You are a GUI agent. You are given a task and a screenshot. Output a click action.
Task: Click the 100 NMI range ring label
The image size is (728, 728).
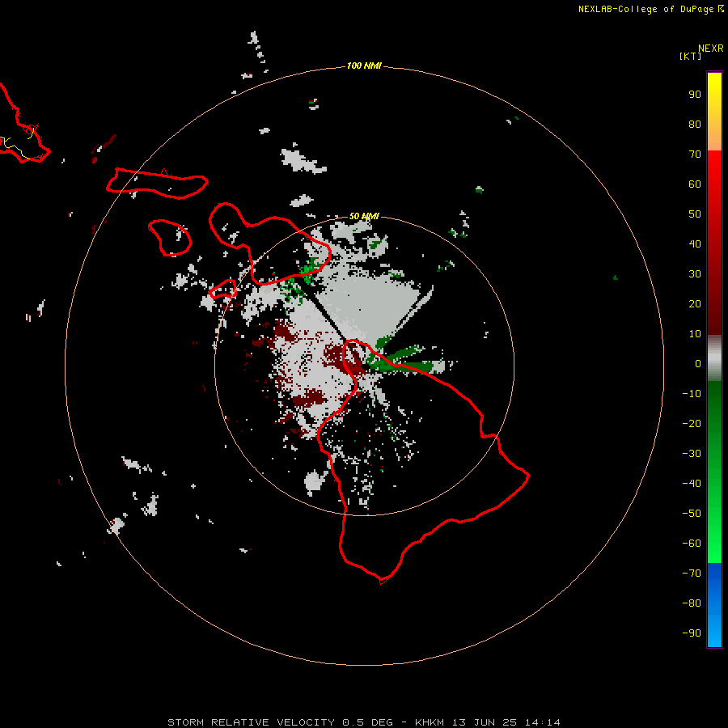[x=364, y=66]
